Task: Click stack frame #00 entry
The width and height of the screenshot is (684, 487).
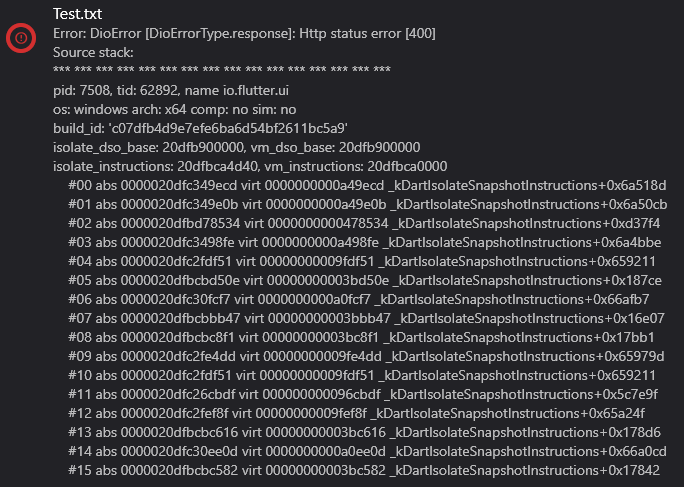Action: tap(367, 185)
